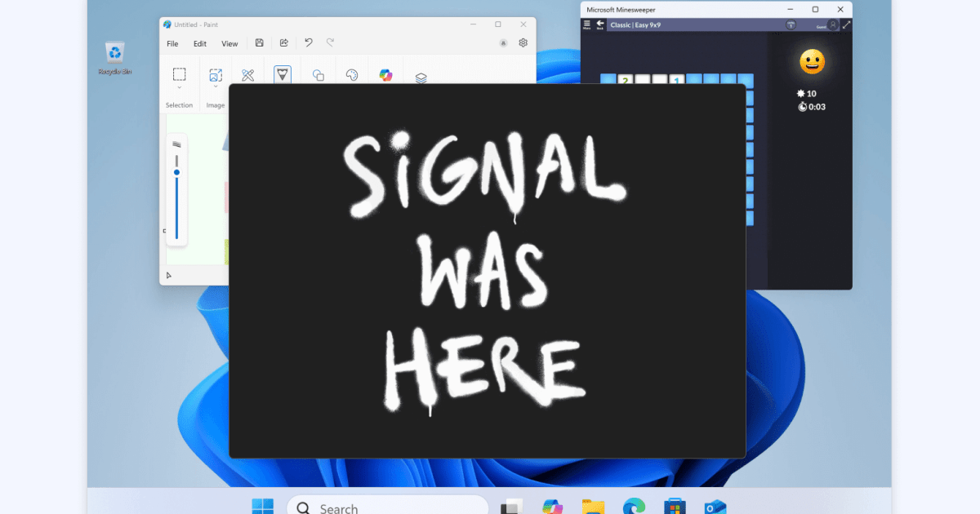
Task: Click the Shapes tool icon
Action: click(318, 76)
